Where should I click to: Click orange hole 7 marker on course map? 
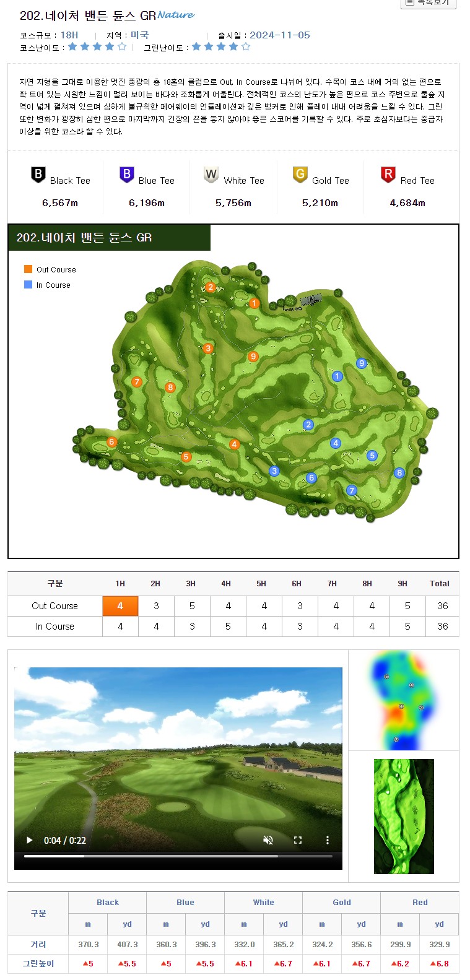[x=137, y=382]
